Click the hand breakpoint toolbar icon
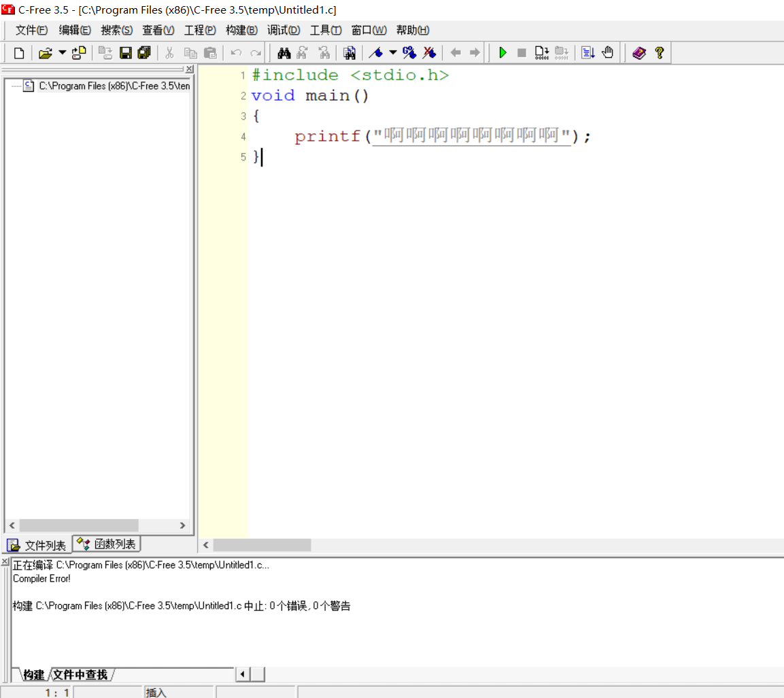 (607, 52)
